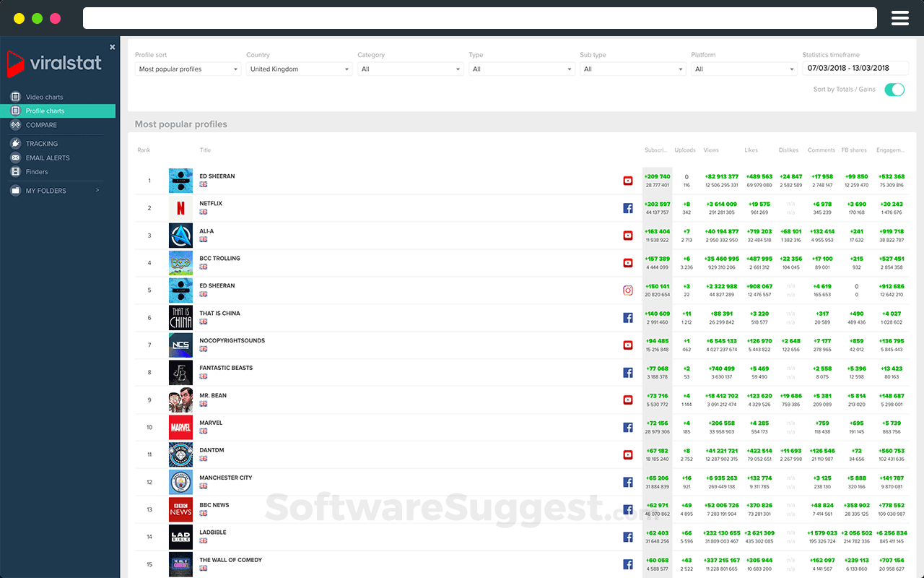This screenshot has width=924, height=578.
Task: Click the Instagram icon on rank 5 ED SHEERAN
Action: pos(628,290)
